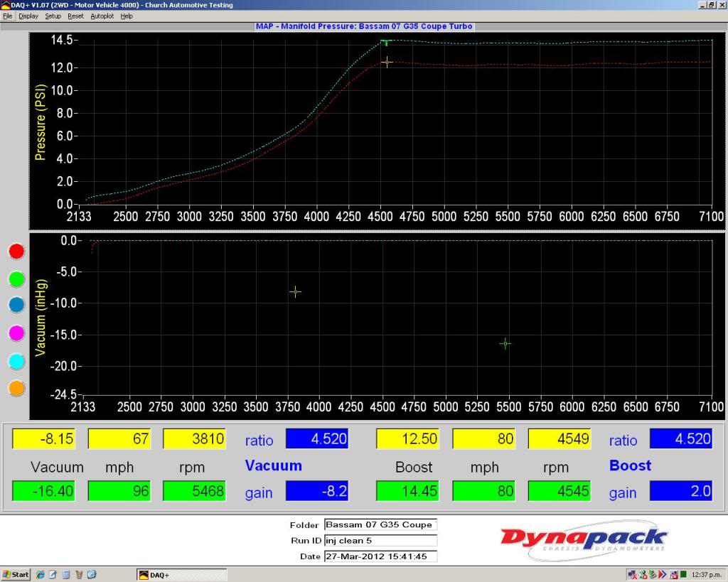This screenshot has width=728, height=582.
Task: Click the green cursor marker at boost peak
Action: (386, 42)
